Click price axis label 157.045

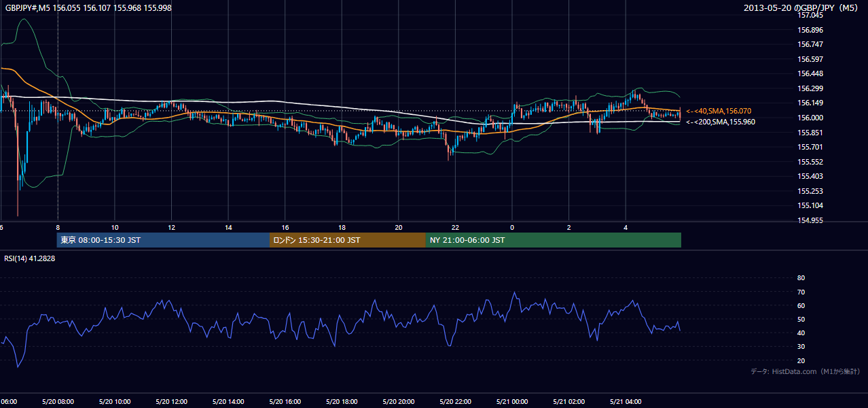(x=810, y=15)
